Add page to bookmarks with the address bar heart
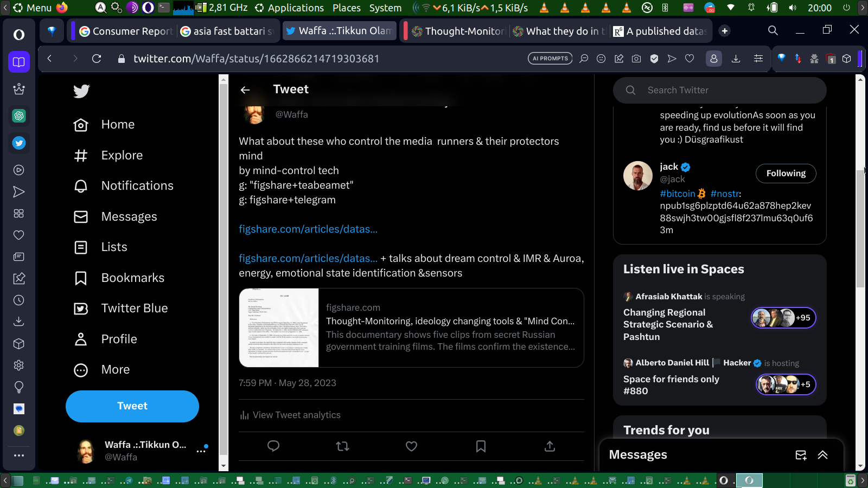Viewport: 868px width, 488px height. (690, 59)
